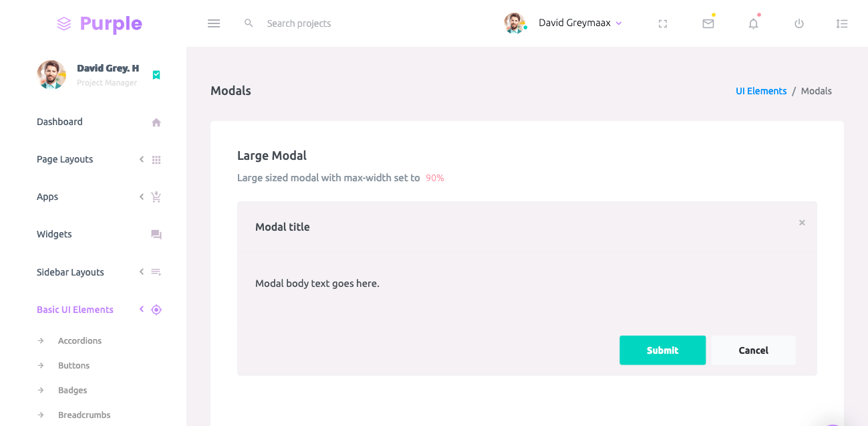
Task: Click the search magnifier icon
Action: click(x=249, y=23)
